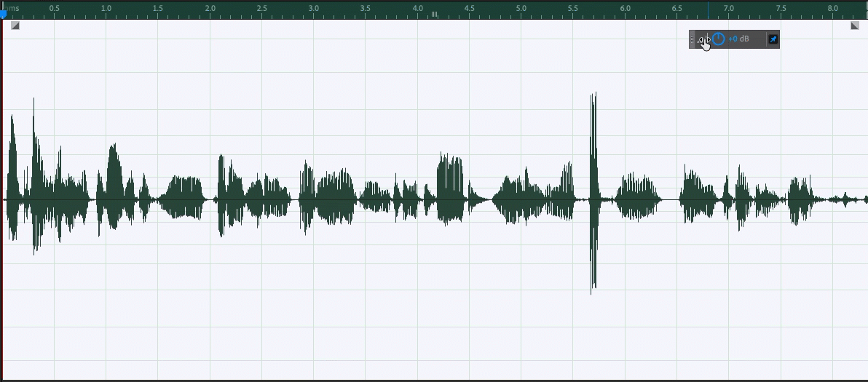Viewport: 868px width, 382px height.
Task: Click the 1.0 mark on the time ruler
Action: click(106, 9)
